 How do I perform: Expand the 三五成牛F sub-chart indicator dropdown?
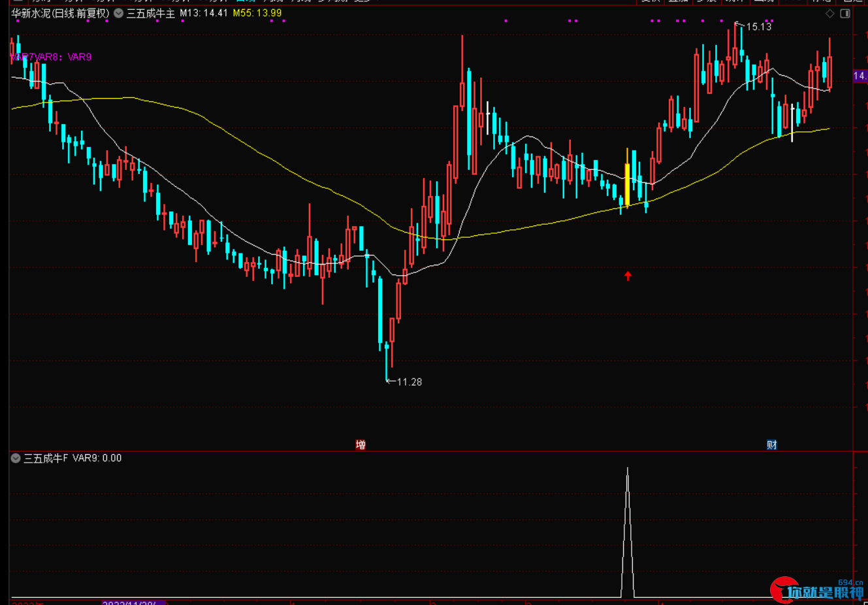coord(16,459)
